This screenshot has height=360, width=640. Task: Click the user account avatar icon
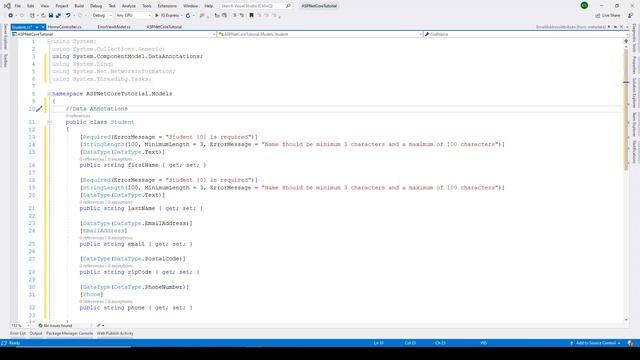(584, 5)
